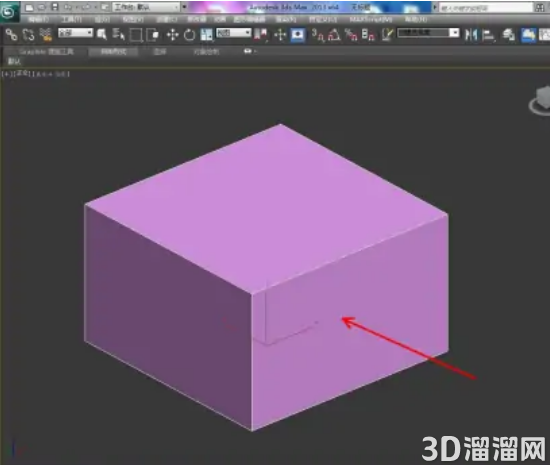The width and height of the screenshot is (550, 465).
Task: Select the Select and Link tool
Action: pos(12,34)
